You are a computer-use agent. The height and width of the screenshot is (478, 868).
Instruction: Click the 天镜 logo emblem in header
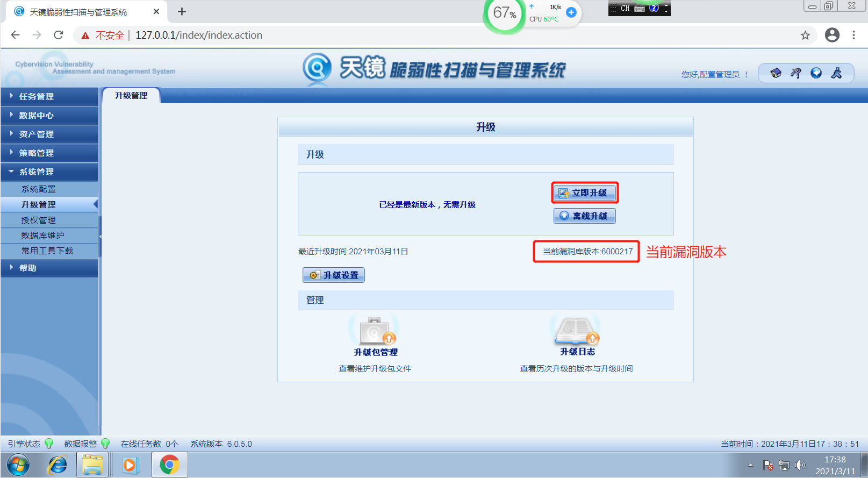pyautogui.click(x=317, y=68)
